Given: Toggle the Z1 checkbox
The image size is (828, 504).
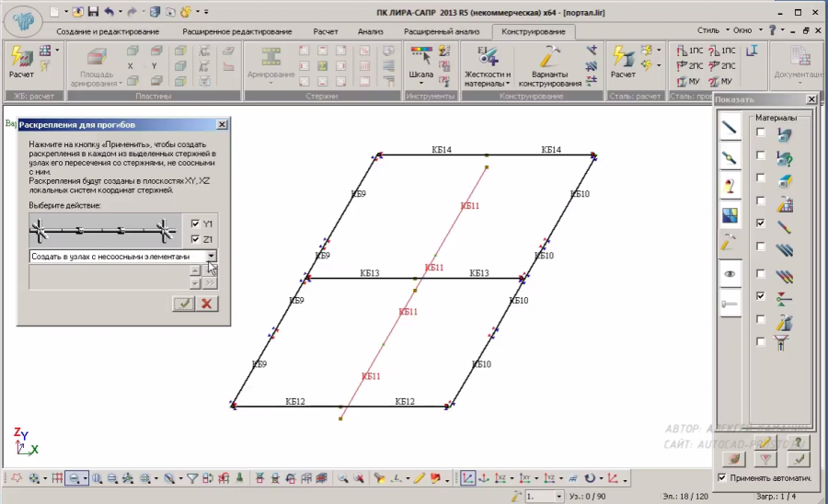Looking at the screenshot, I should 194,239.
